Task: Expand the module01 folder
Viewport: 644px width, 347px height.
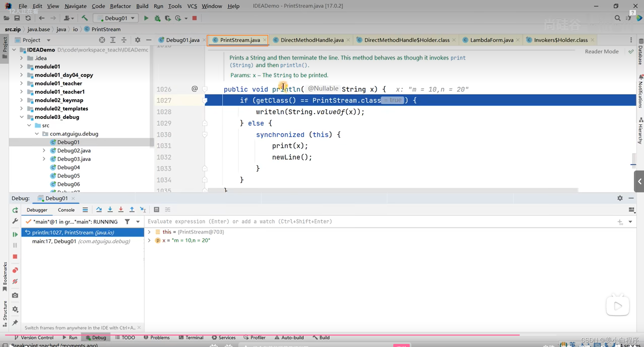Action: click(22, 67)
